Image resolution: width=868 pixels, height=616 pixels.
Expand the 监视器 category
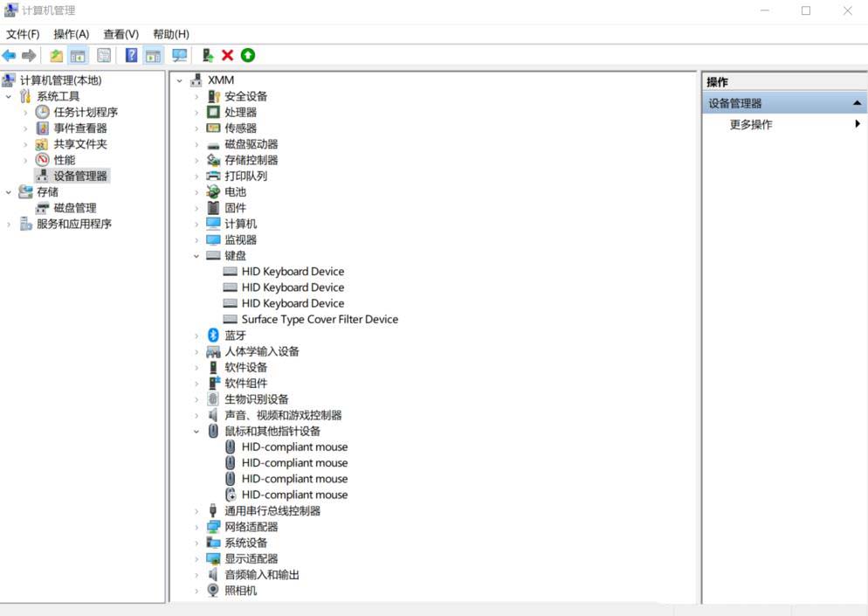point(196,240)
